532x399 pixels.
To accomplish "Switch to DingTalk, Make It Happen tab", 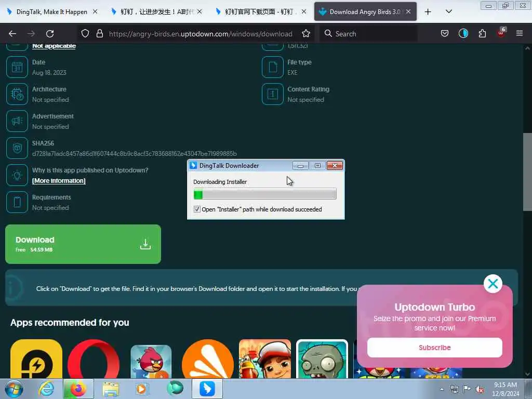I will (52, 12).
